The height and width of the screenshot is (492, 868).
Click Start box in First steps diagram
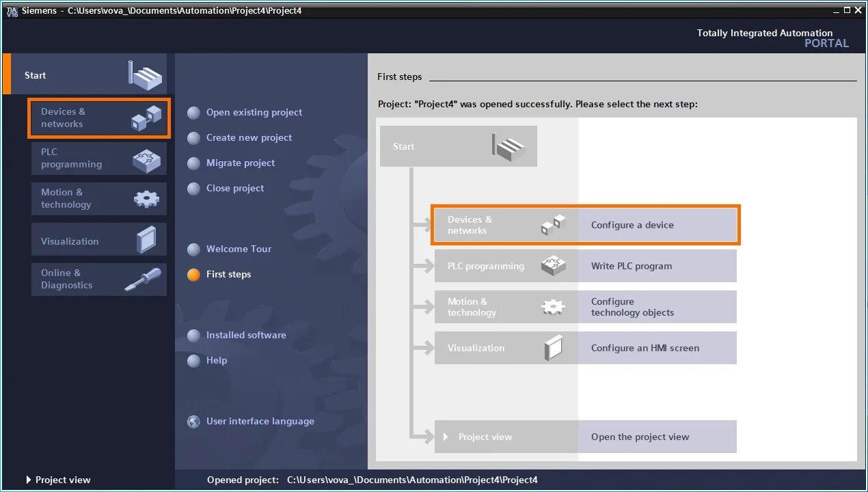click(459, 146)
